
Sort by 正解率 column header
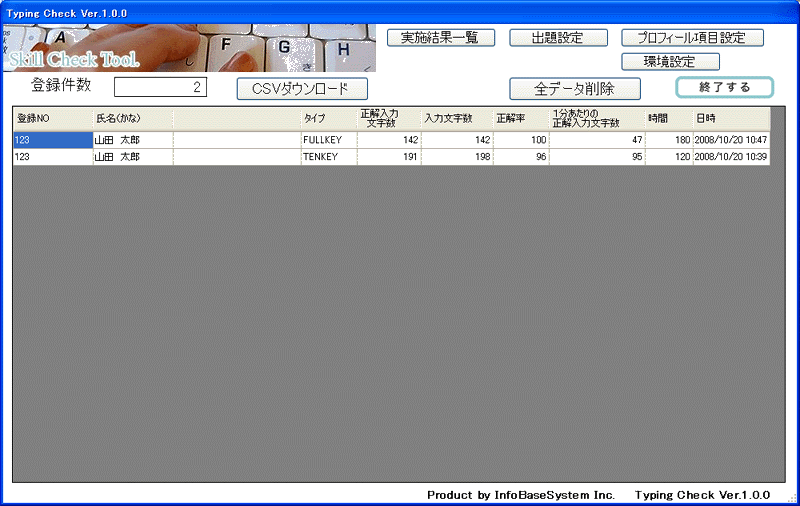[521, 118]
